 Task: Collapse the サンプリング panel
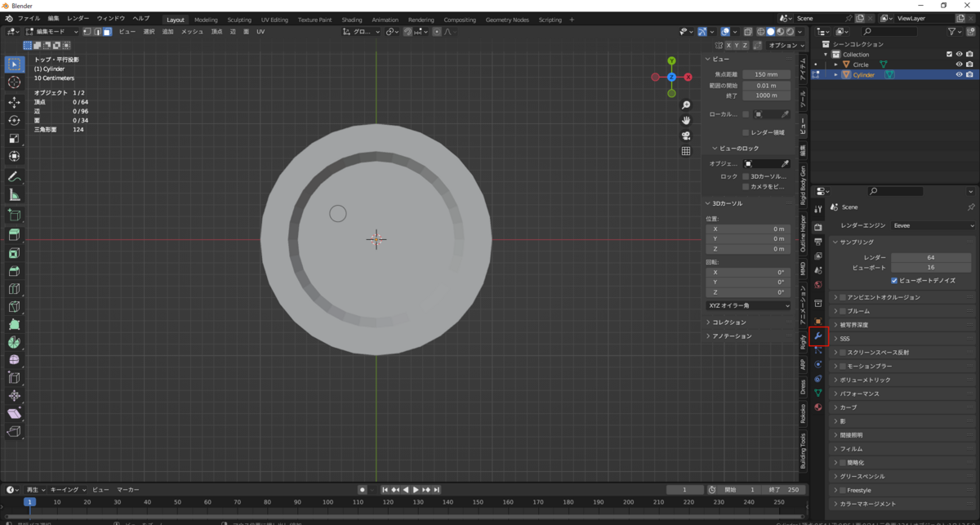click(902, 242)
